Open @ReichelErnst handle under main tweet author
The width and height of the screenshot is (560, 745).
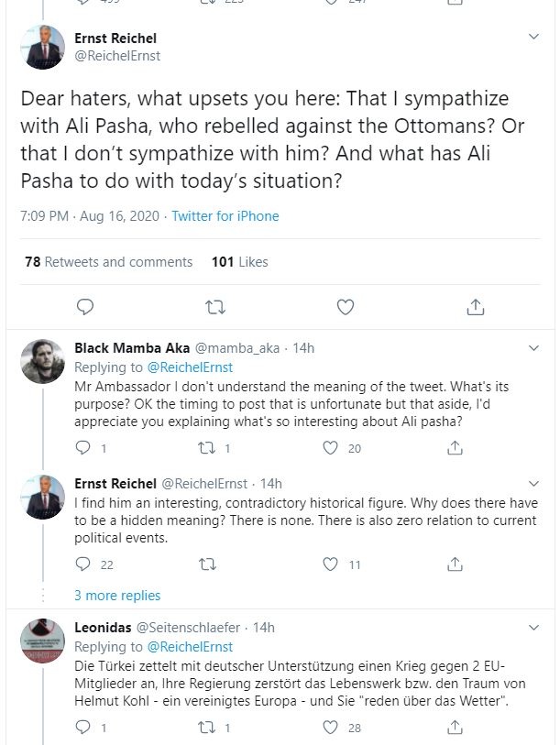pyautogui.click(x=117, y=55)
